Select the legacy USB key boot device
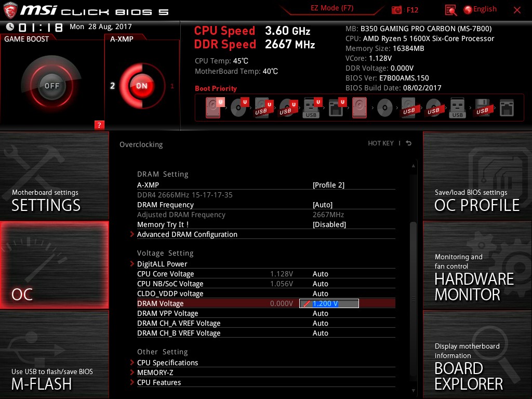Viewport: 532px width, 399px height. click(x=457, y=108)
